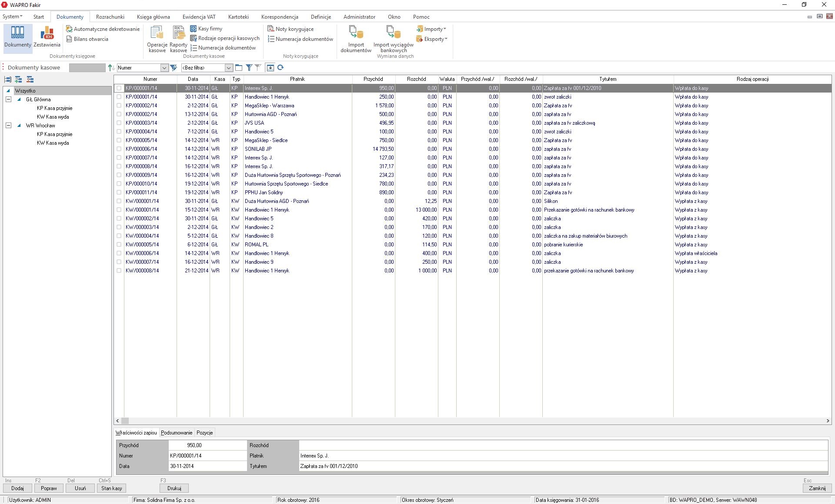The image size is (835, 504).
Task: Refresh the document list
Action: (281, 68)
